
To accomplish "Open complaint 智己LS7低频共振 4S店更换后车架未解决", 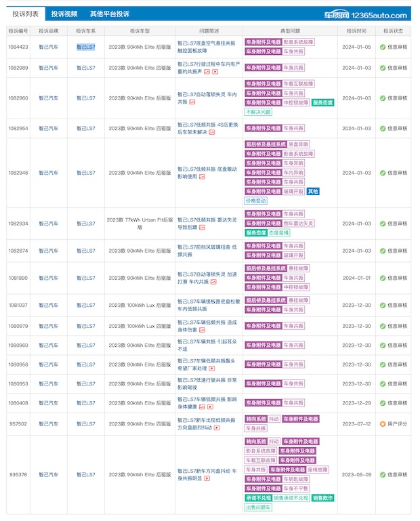I will click(208, 128).
